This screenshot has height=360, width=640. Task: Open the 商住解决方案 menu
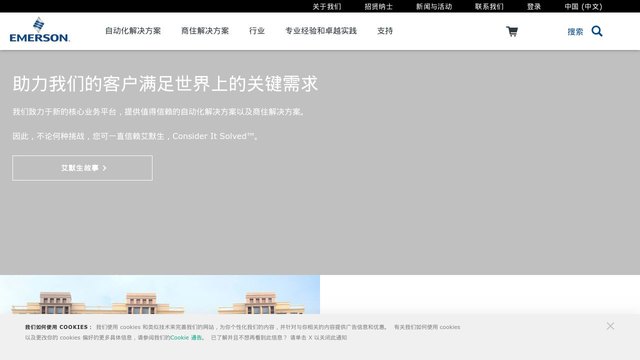(x=205, y=31)
